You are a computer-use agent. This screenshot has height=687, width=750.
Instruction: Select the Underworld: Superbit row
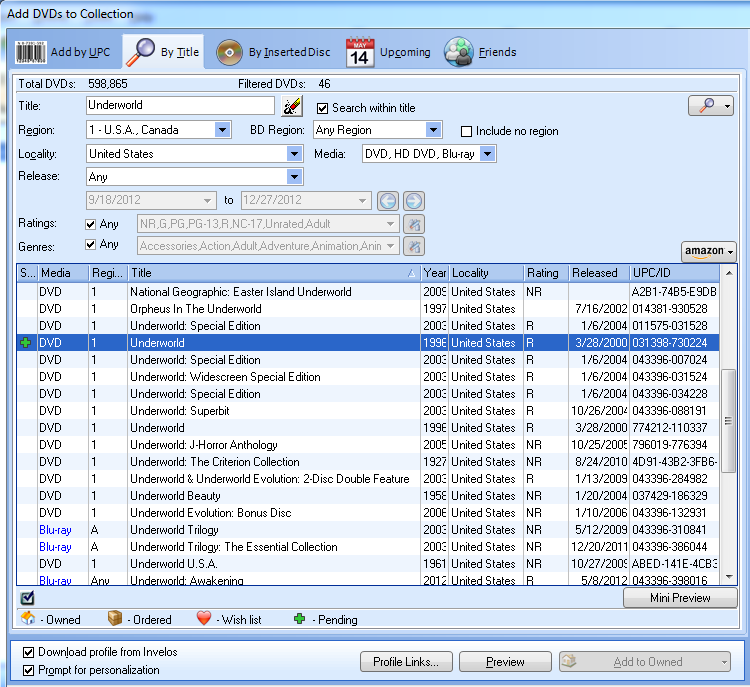pyautogui.click(x=368, y=410)
